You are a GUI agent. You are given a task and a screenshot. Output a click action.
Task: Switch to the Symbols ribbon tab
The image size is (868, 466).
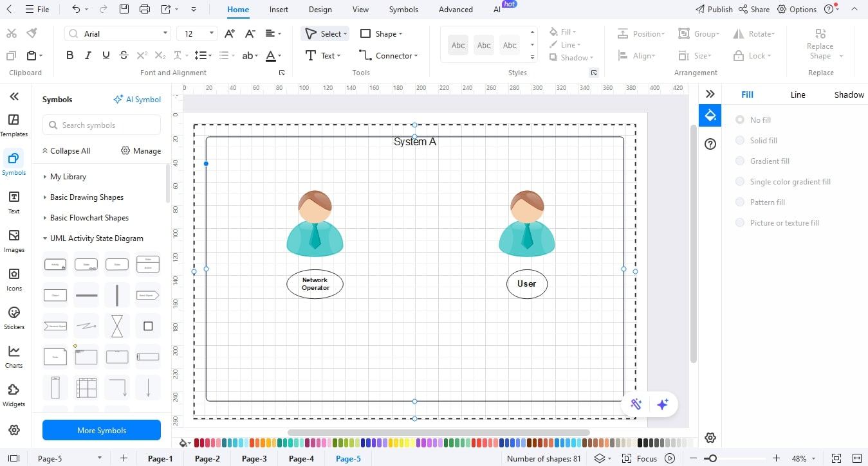403,10
